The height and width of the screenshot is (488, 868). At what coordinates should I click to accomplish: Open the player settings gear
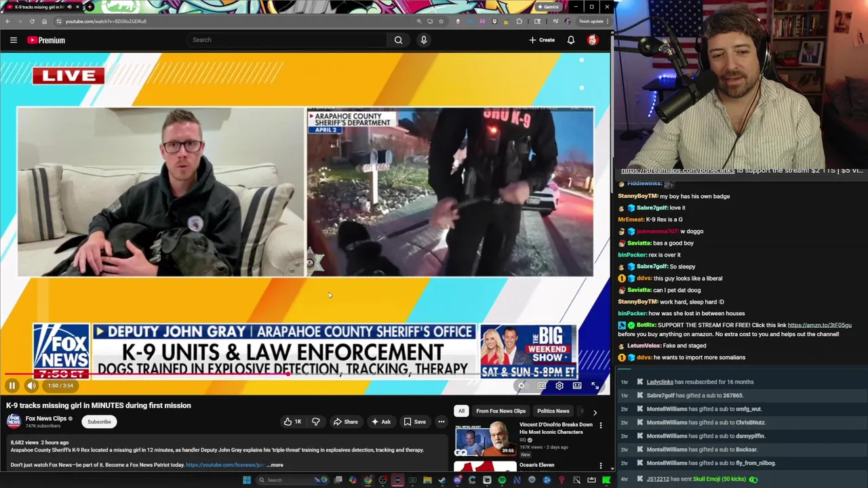pos(559,386)
